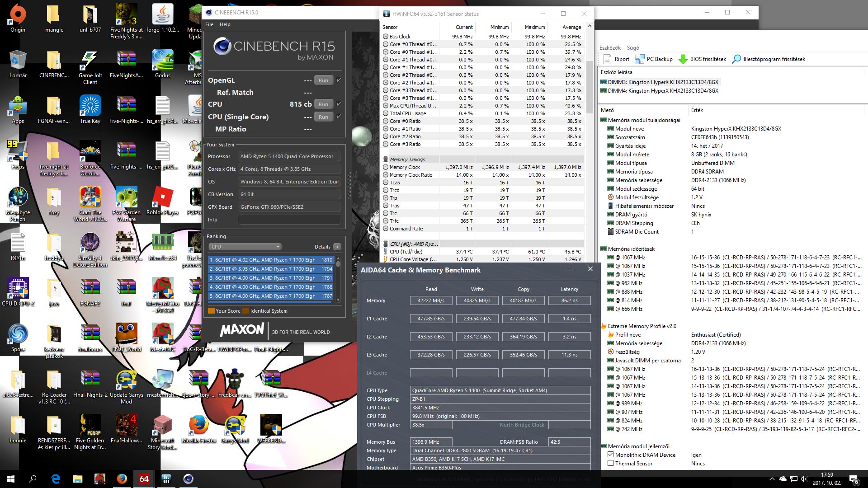Run the OpenGL benchmark
868x488 pixels.
click(323, 80)
